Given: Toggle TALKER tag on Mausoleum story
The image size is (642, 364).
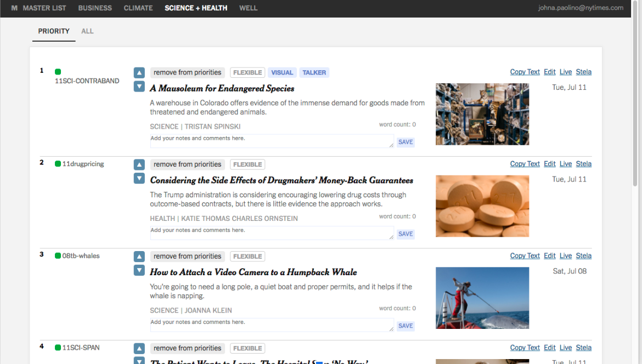Looking at the screenshot, I should 314,72.
